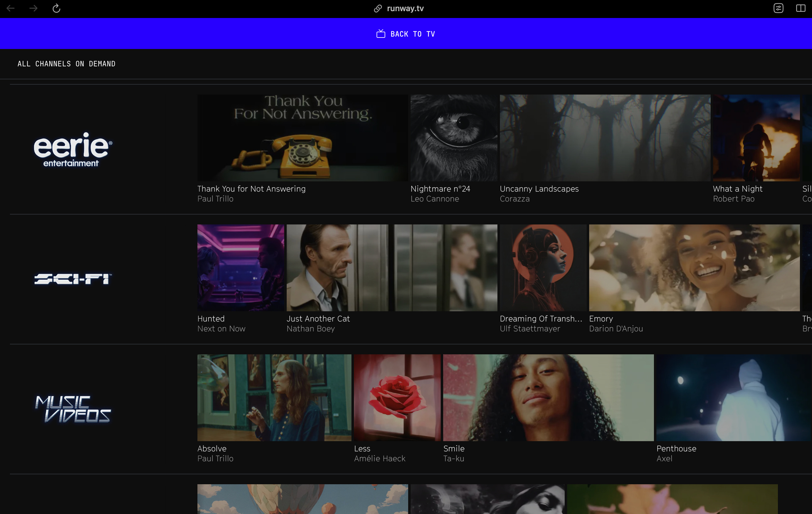812x514 pixels.
Task: Click the BACK TO TV text
Action: click(413, 34)
